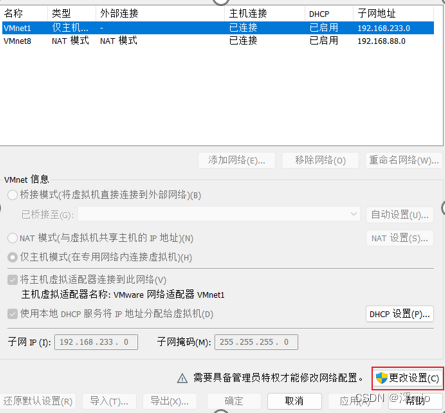The image size is (445, 413).
Task: Select the 仅主机模式 radio button
Action: (x=12, y=257)
